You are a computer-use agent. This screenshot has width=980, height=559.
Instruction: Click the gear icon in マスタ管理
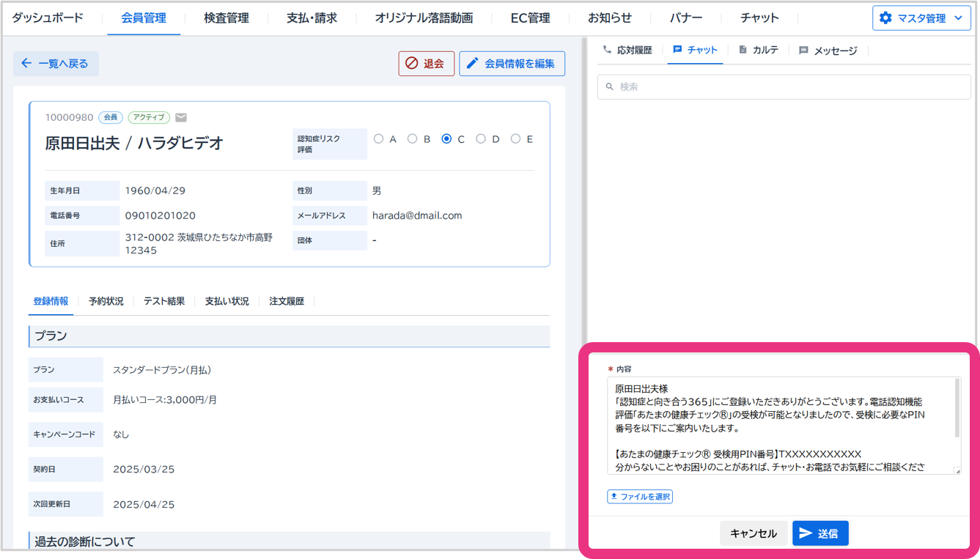(885, 18)
